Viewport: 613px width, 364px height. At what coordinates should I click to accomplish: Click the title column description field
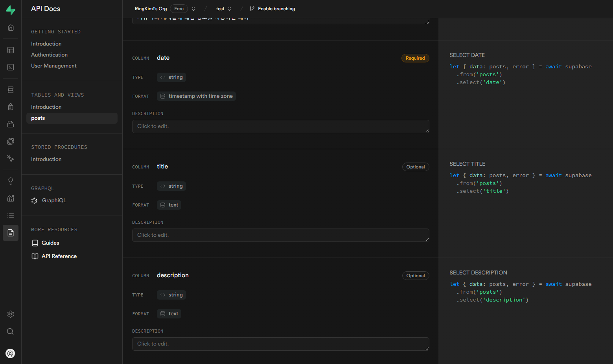[x=280, y=235]
